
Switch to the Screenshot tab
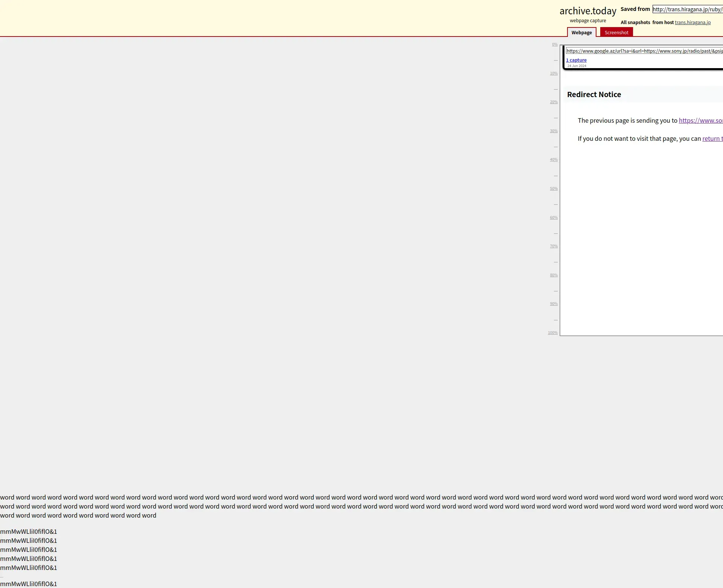coord(616,32)
